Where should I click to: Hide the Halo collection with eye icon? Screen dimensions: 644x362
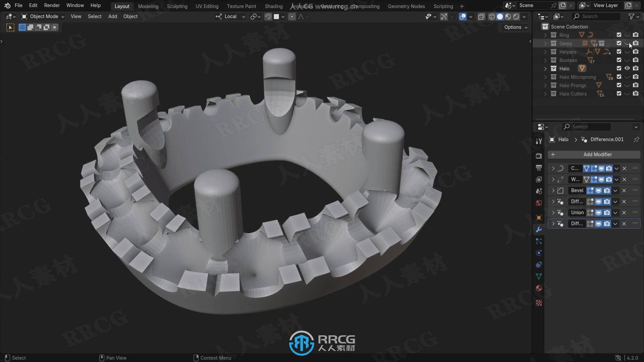(627, 68)
